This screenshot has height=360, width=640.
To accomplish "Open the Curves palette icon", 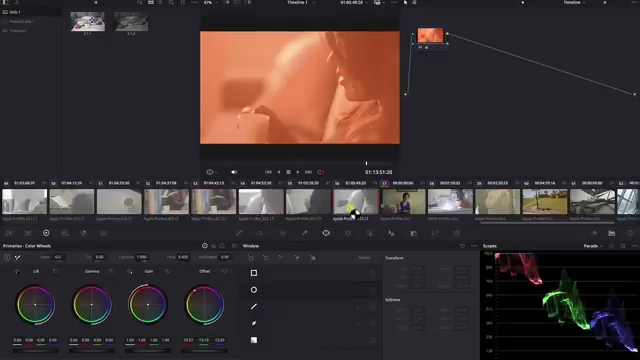I will coord(239,233).
